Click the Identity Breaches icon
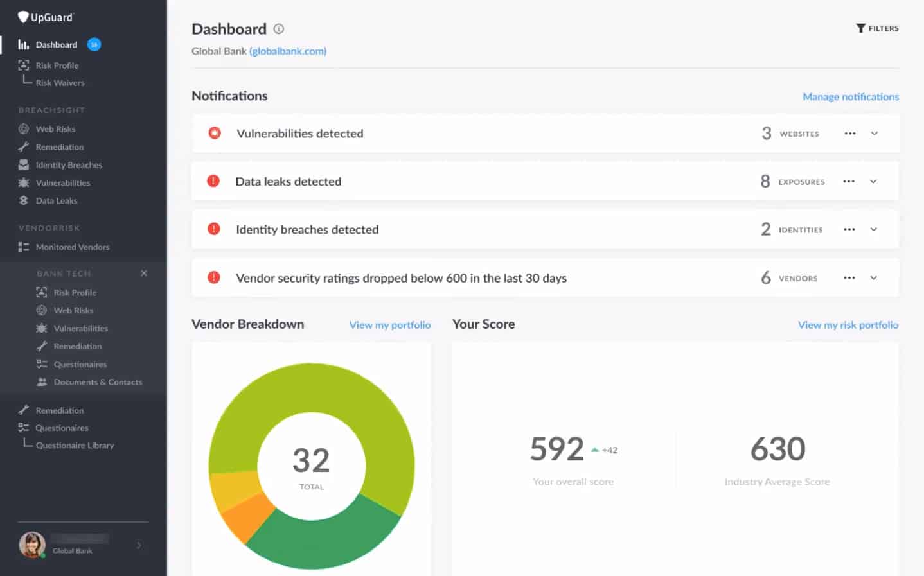This screenshot has height=576, width=924. (x=24, y=164)
